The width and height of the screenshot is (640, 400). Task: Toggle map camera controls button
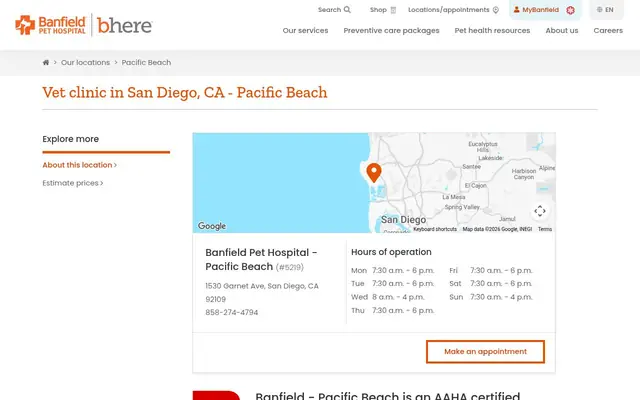(540, 211)
